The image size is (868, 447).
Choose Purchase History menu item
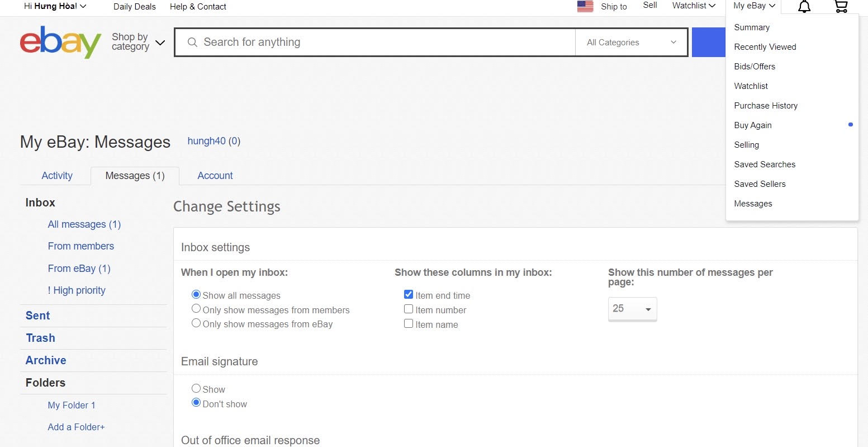point(766,106)
